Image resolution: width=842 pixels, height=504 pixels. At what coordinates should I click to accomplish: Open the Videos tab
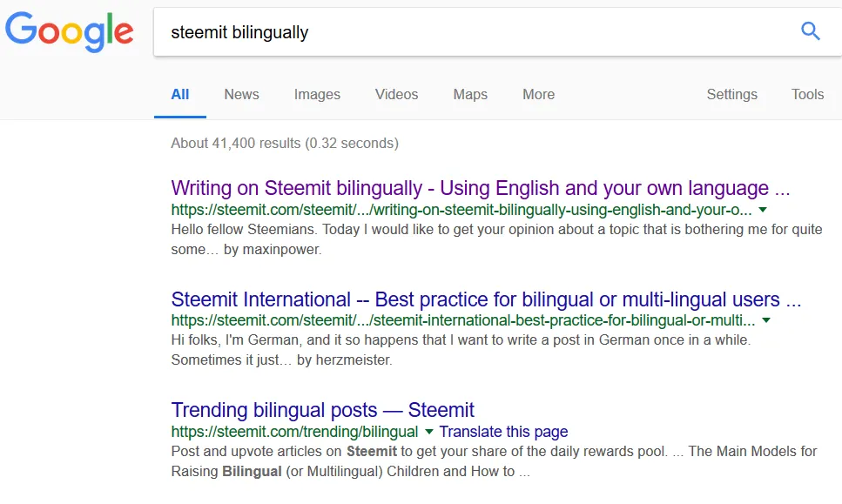[x=396, y=95]
